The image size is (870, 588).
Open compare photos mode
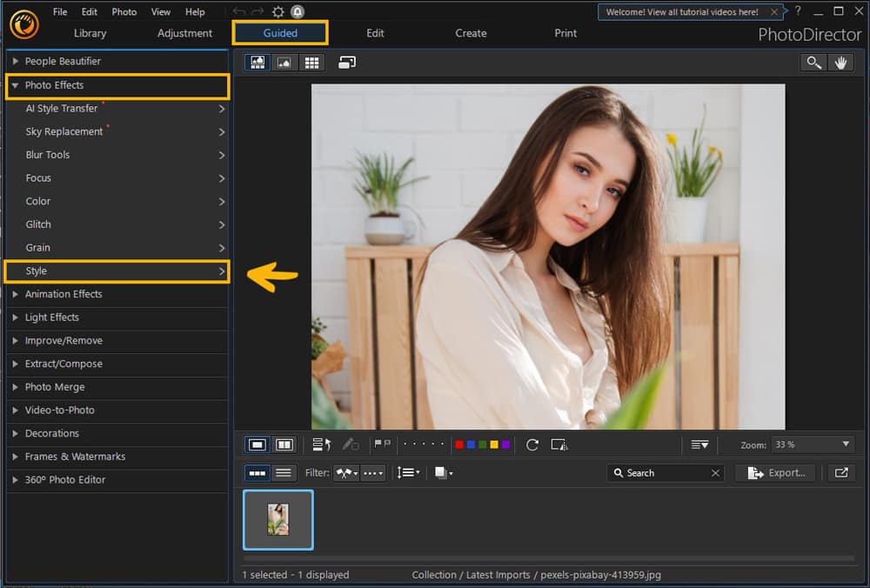pyautogui.click(x=345, y=62)
